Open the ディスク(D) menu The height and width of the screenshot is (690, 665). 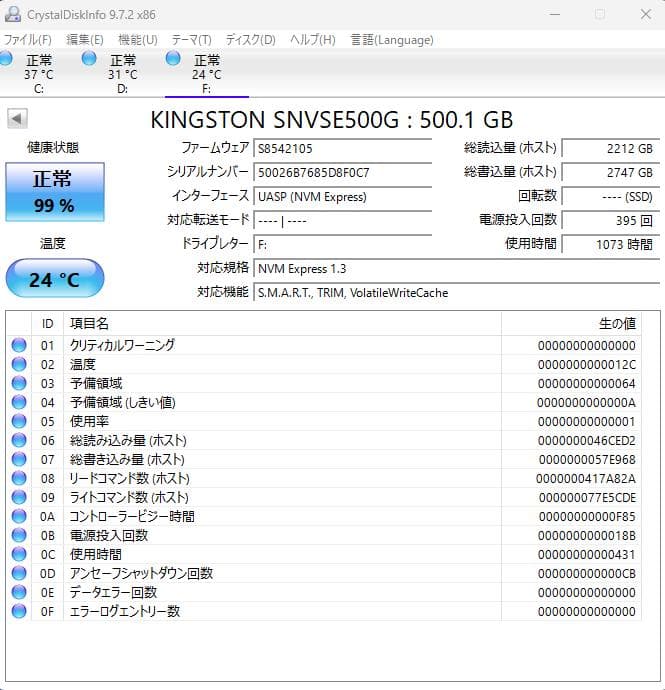pyautogui.click(x=250, y=40)
